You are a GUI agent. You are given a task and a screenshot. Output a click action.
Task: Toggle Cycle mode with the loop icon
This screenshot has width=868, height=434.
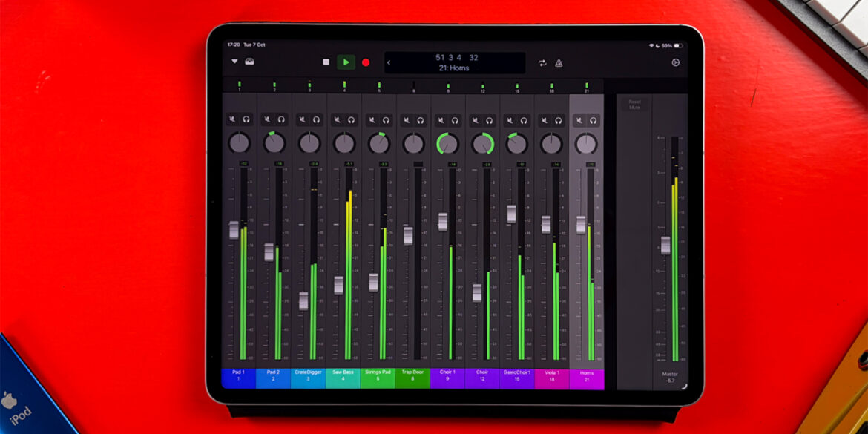pos(542,62)
